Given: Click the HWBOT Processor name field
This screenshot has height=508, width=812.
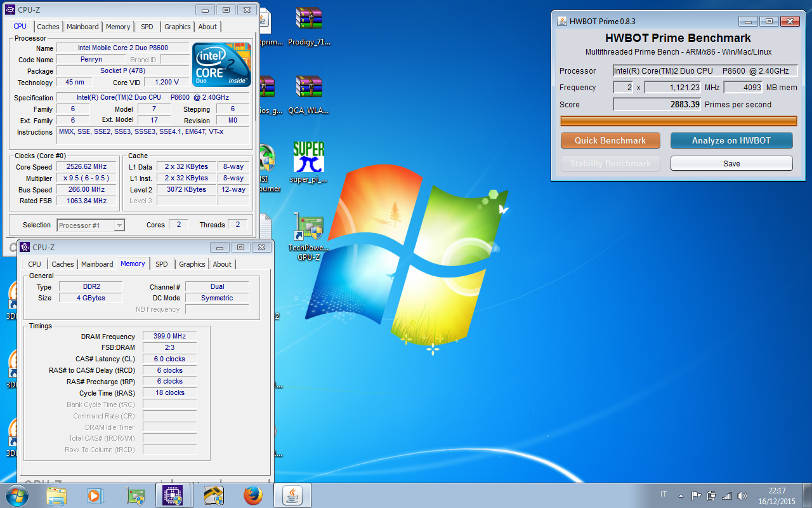Looking at the screenshot, I should tap(705, 71).
